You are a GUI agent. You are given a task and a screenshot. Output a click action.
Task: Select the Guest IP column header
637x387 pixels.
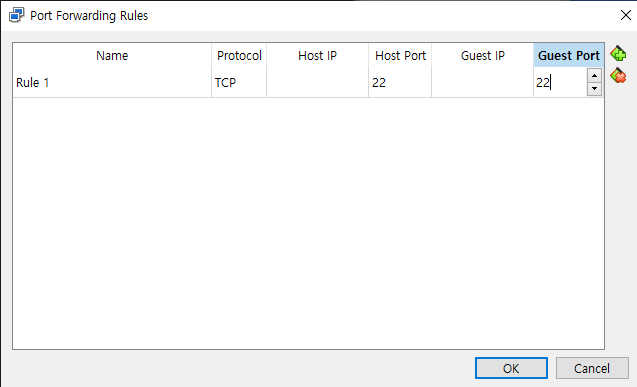pos(483,55)
